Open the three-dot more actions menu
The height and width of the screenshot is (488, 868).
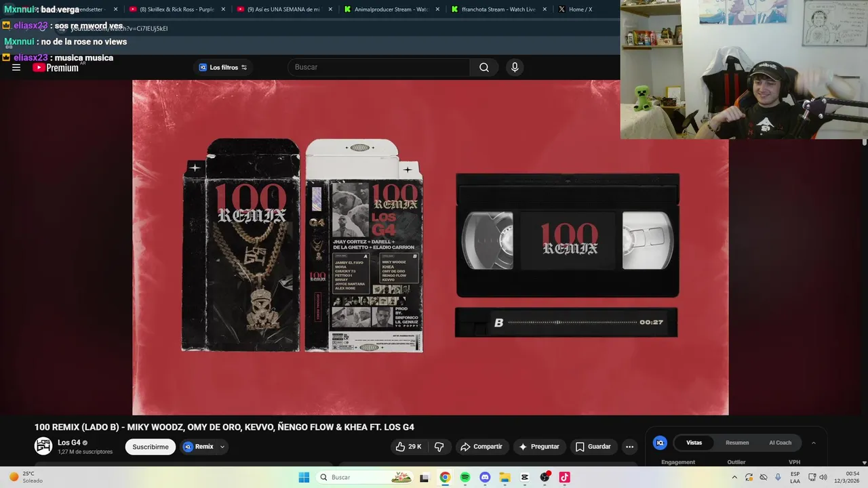[629, 447]
